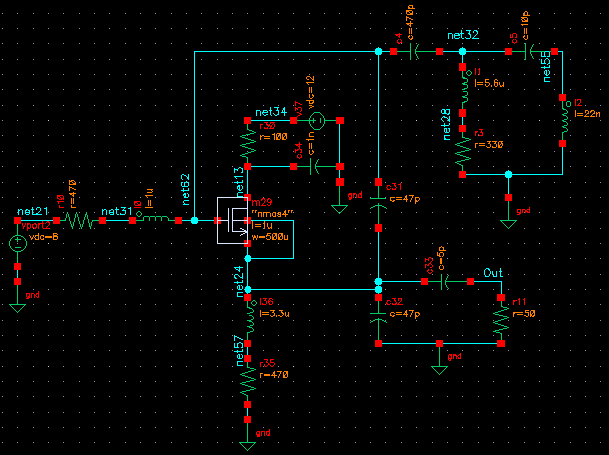Click the net62 junction dot at gate
Screen dimensions: 609x455
[195, 220]
